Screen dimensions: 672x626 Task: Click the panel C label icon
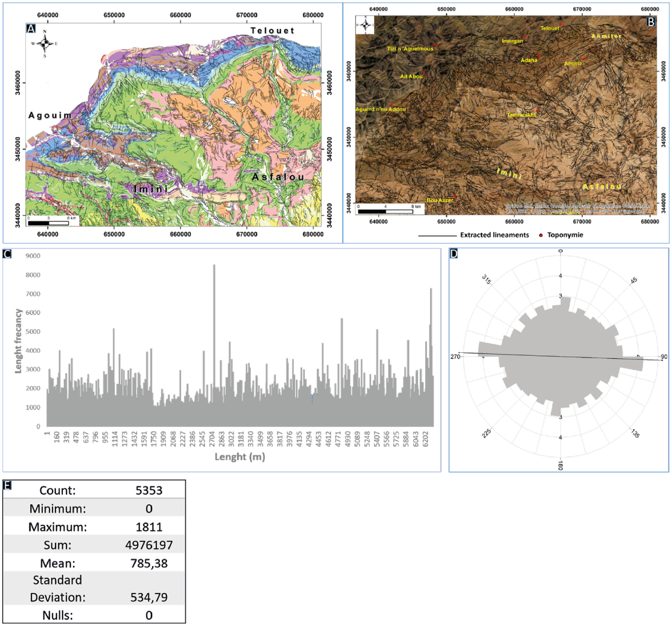click(x=6, y=254)
